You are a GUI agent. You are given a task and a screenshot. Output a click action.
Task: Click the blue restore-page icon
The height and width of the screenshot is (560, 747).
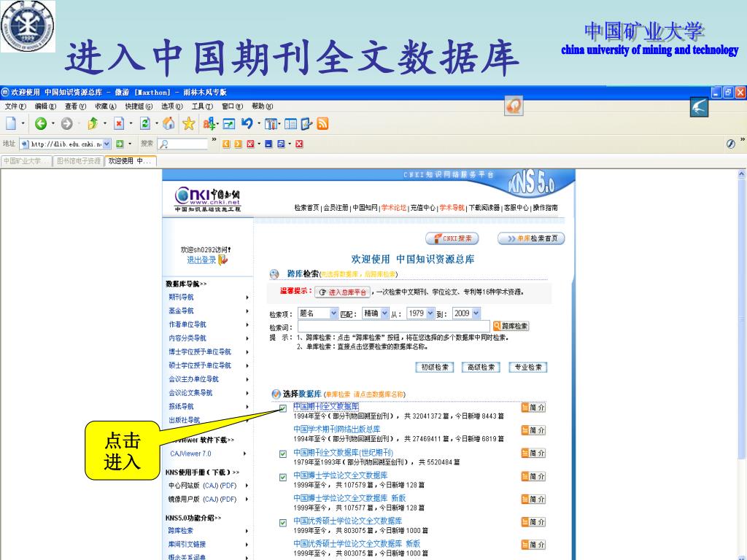(x=281, y=144)
